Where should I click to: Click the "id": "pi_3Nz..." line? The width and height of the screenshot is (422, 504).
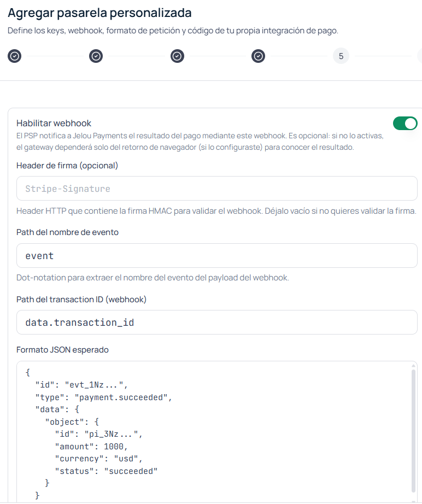pyautogui.click(x=99, y=434)
